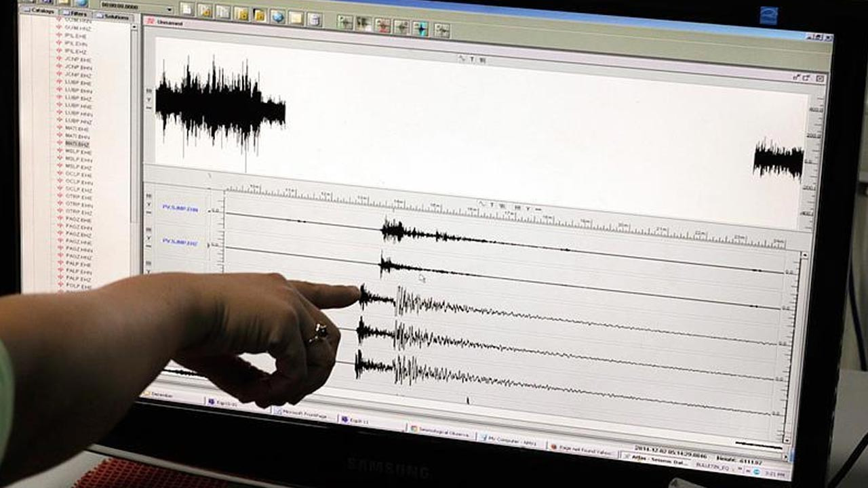Click the open folder toolbar icon
Screen dimensions: 868x488
260,15
